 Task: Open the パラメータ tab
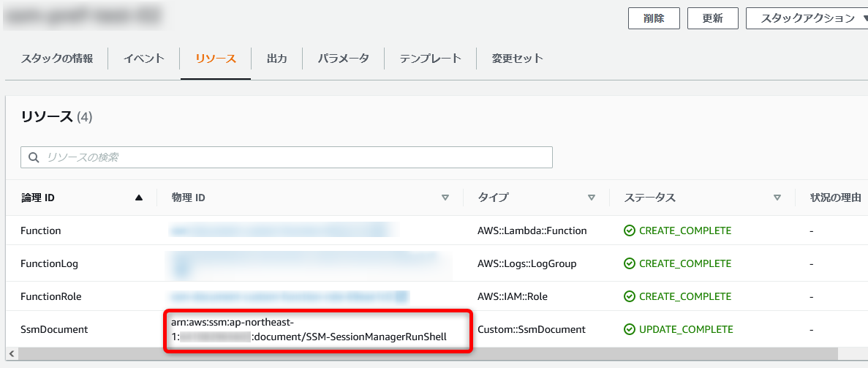pos(343,59)
